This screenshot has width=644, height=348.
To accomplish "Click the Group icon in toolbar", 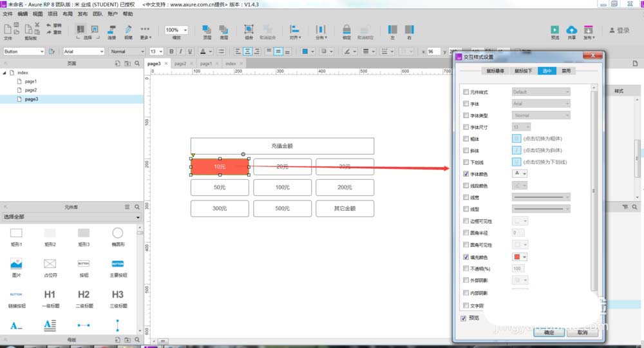I will 249,29.
